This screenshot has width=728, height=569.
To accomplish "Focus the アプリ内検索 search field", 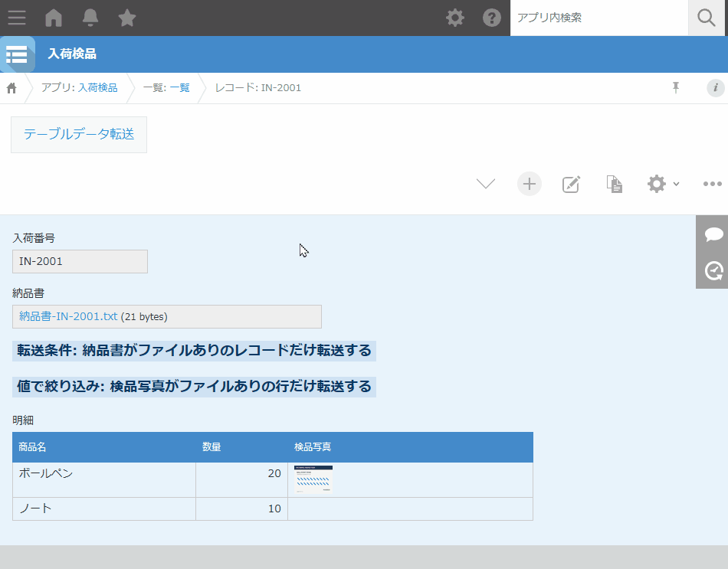I will 599,18.
